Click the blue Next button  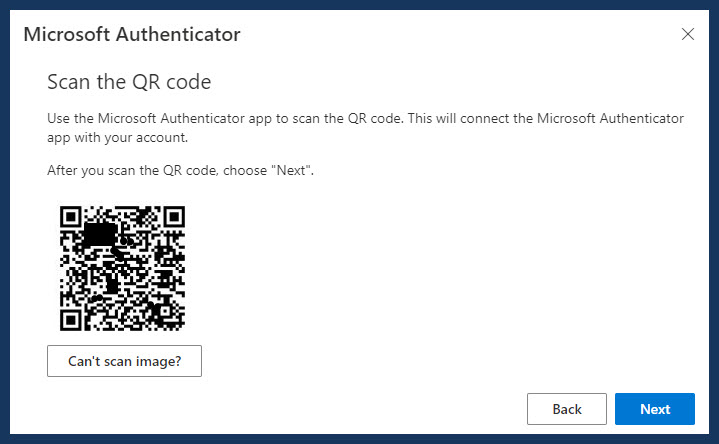pyautogui.click(x=655, y=409)
